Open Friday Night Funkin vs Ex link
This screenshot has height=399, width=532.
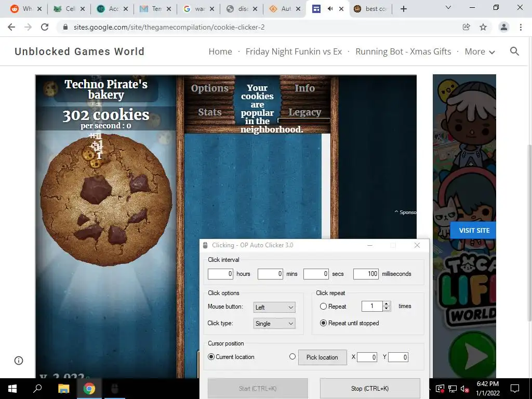pyautogui.click(x=294, y=51)
